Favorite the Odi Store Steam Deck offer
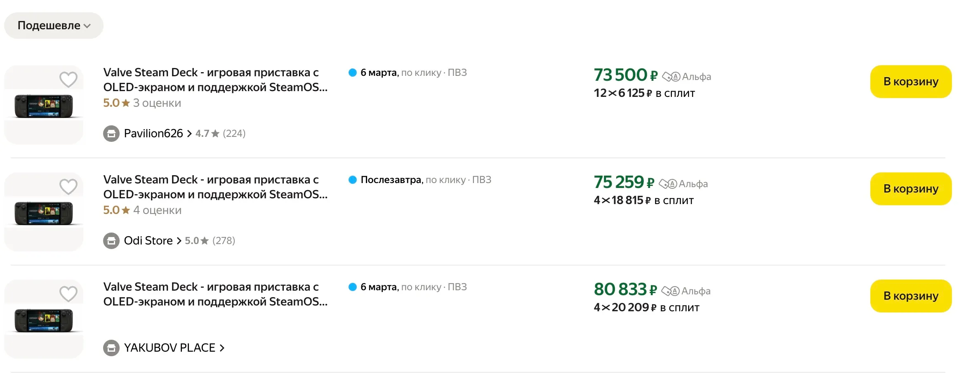This screenshot has height=376, width=980. pyautogui.click(x=68, y=186)
